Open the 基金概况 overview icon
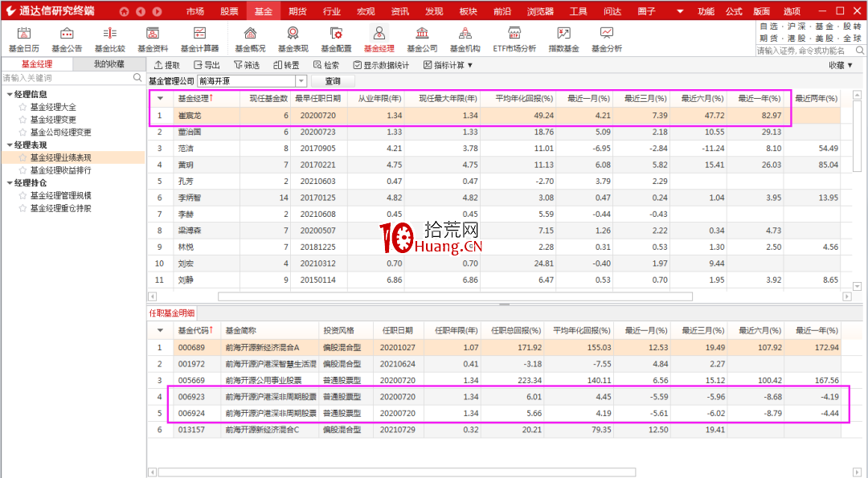Screen dimensions: 868x478 click(250, 39)
